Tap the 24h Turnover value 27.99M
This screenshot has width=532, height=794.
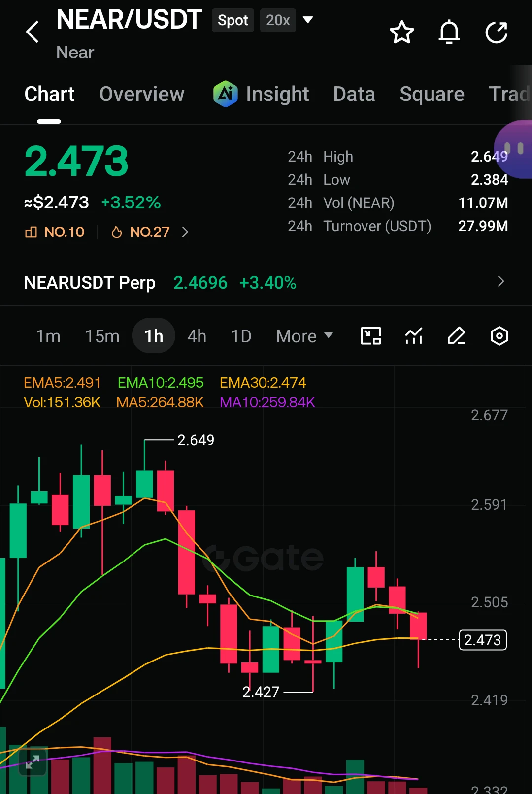coord(483,226)
